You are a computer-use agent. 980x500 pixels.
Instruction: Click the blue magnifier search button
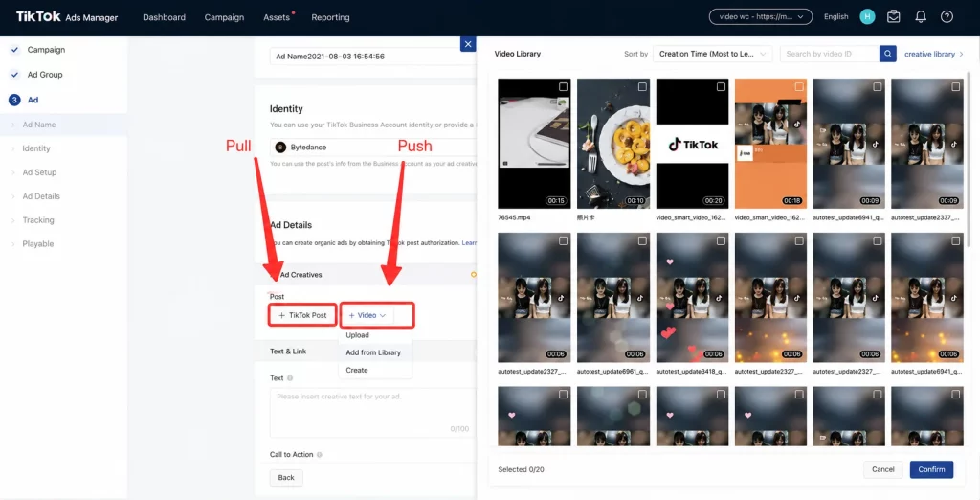887,54
